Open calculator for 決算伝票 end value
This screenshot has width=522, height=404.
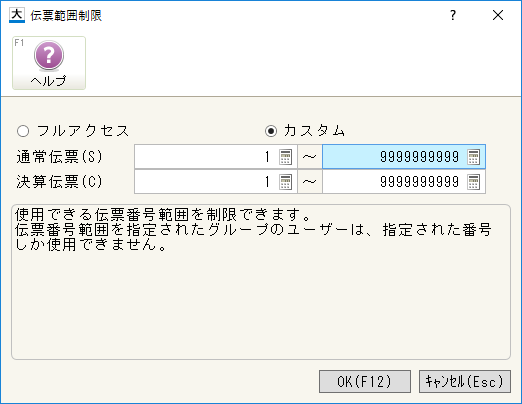(473, 182)
